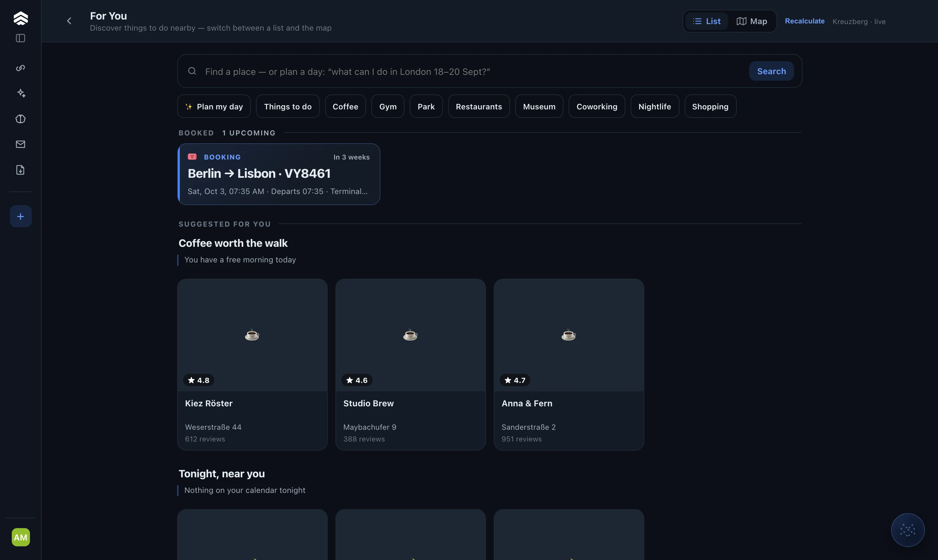Screen dimensions: 938x560
Task: Switch to List view
Action: pos(707,21)
